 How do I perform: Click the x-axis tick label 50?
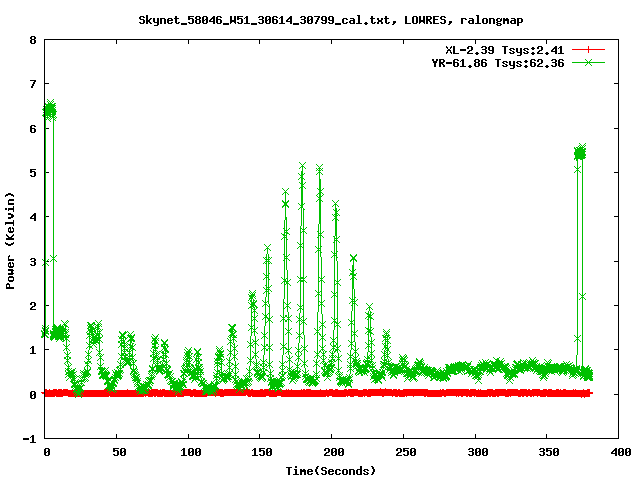pyautogui.click(x=119, y=452)
